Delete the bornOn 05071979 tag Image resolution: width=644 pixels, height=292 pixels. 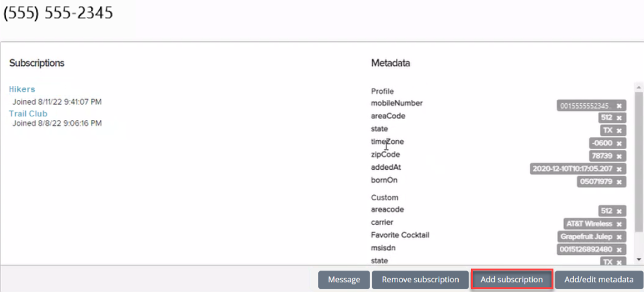pyautogui.click(x=619, y=182)
